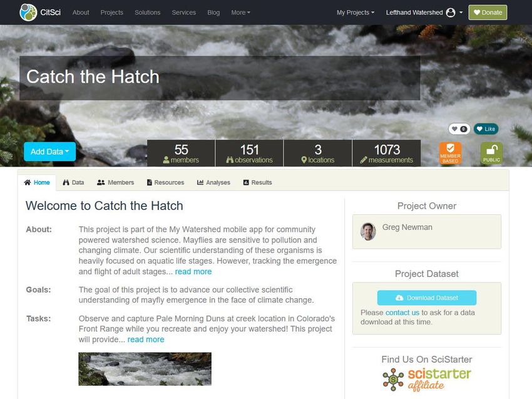The width and height of the screenshot is (532, 399).
Task: Click the SciStarter affiliate logo
Action: (427, 380)
